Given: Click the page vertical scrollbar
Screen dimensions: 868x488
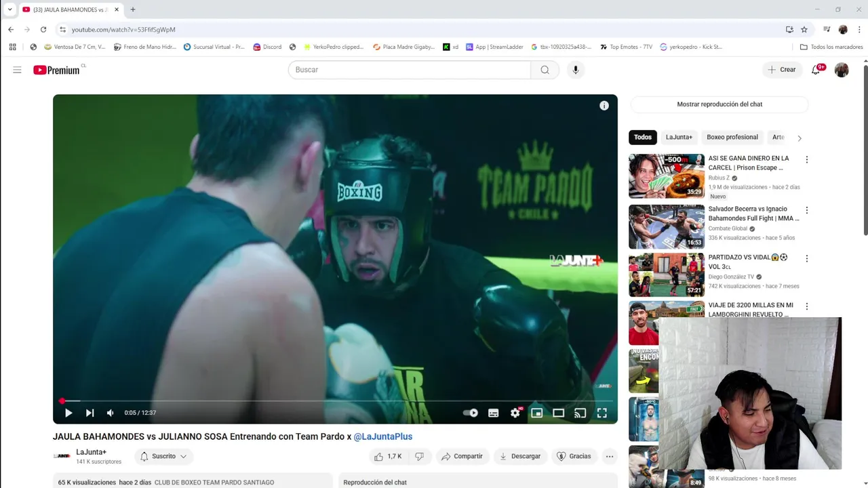Looking at the screenshot, I should point(865,150).
